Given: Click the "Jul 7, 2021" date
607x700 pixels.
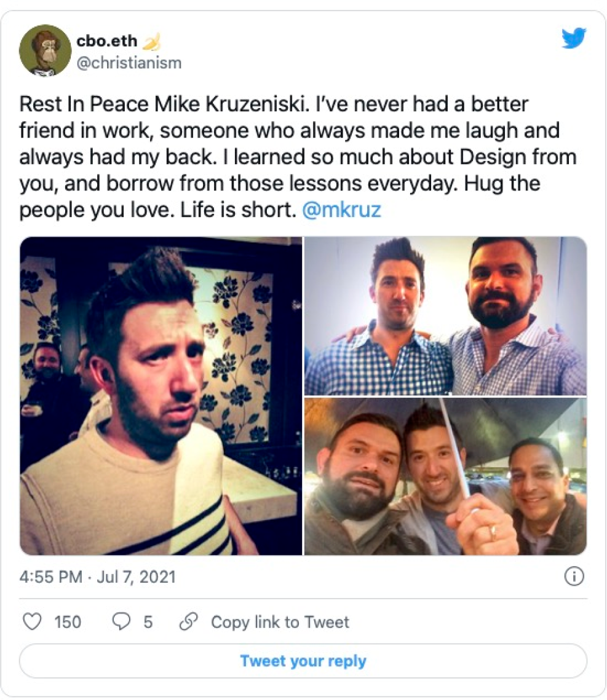Looking at the screenshot, I should click(x=137, y=577).
